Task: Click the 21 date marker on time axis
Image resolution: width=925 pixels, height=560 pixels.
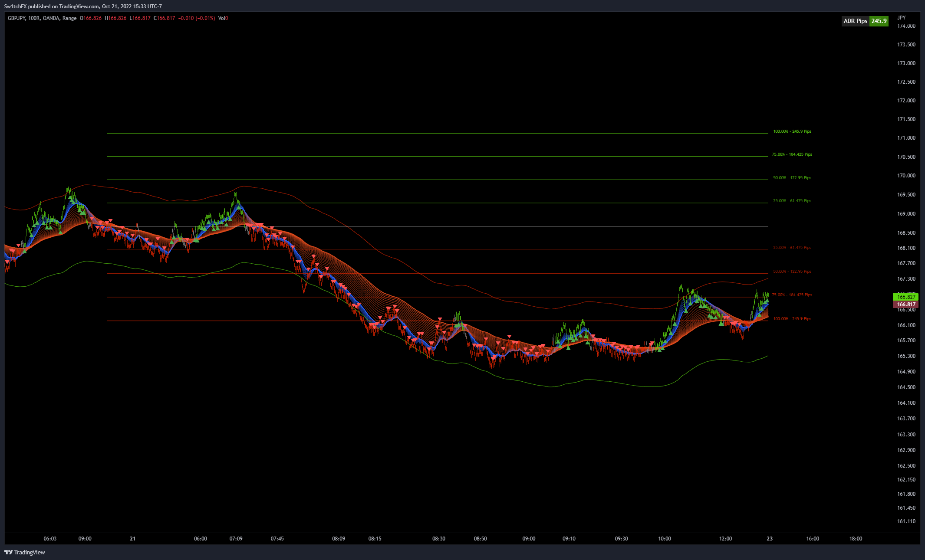Action: [x=133, y=539]
